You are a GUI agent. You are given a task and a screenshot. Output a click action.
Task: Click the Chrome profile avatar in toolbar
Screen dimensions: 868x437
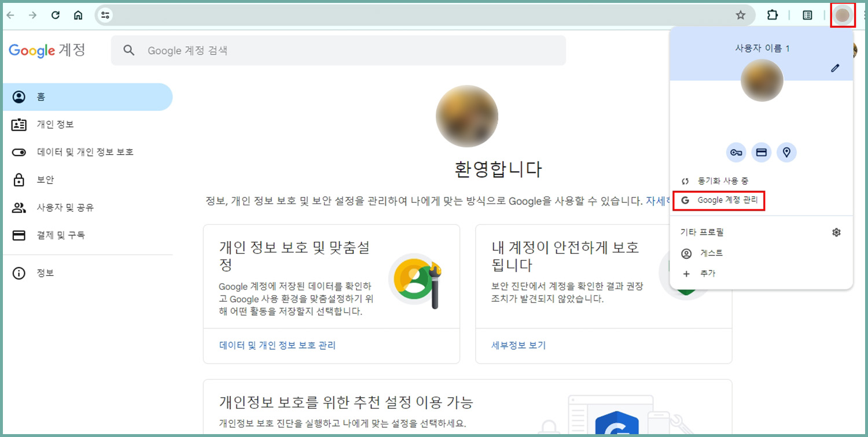pyautogui.click(x=843, y=16)
